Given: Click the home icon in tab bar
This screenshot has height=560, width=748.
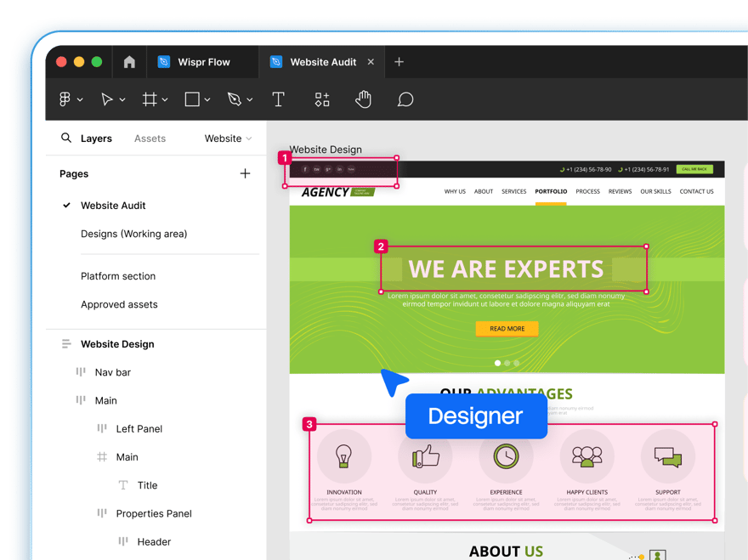Looking at the screenshot, I should (x=129, y=62).
